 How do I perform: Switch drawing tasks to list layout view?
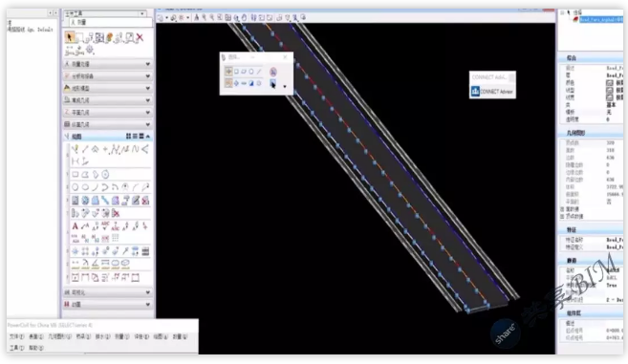(135, 137)
